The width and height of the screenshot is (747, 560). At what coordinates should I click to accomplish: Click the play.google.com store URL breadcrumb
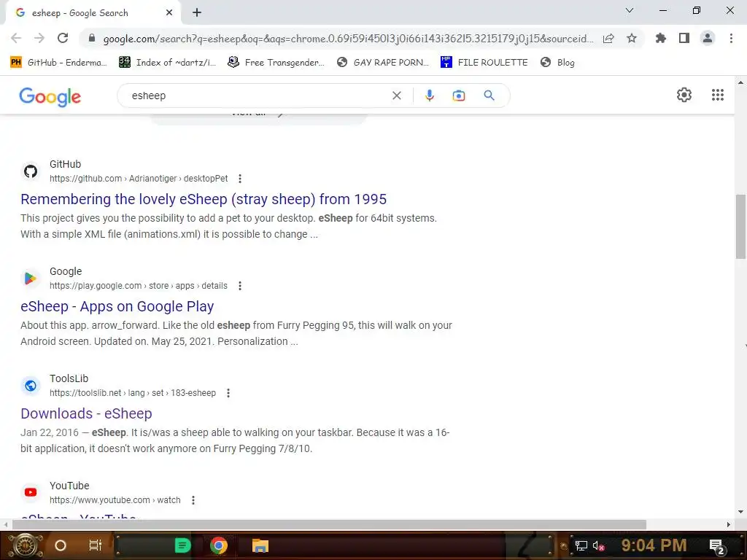coord(139,286)
